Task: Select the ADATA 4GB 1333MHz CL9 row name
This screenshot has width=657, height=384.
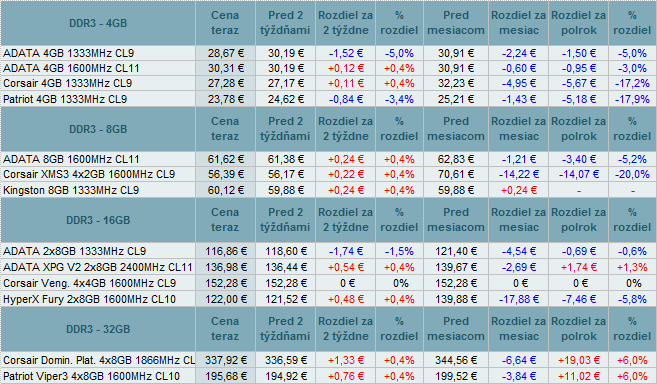Action: [x=69, y=53]
